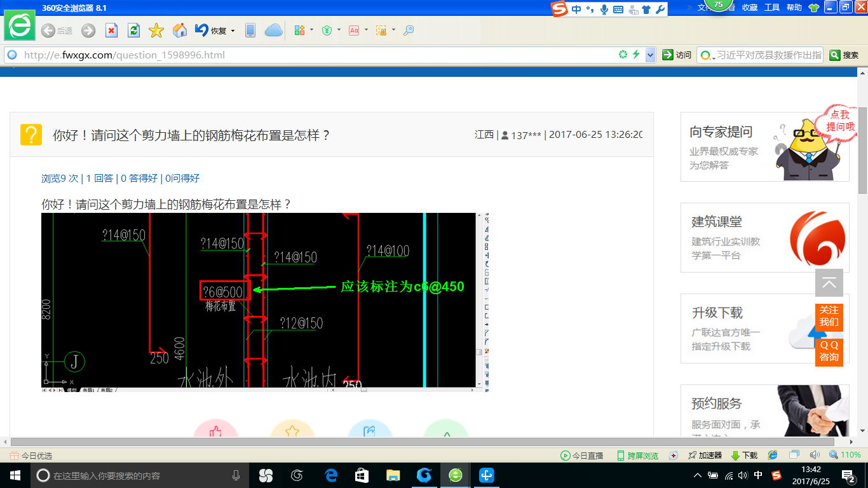
Task: Stop page loading with red X icon
Action: click(111, 30)
